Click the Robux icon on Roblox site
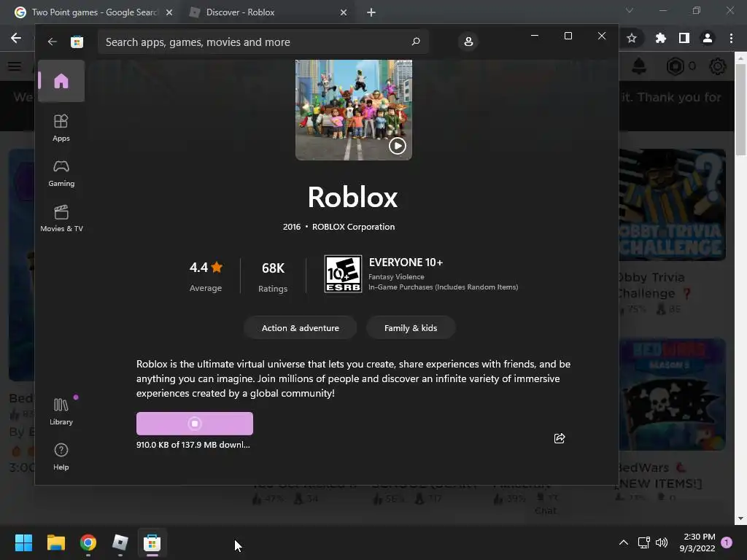The height and width of the screenshot is (560, 747). coord(675,66)
